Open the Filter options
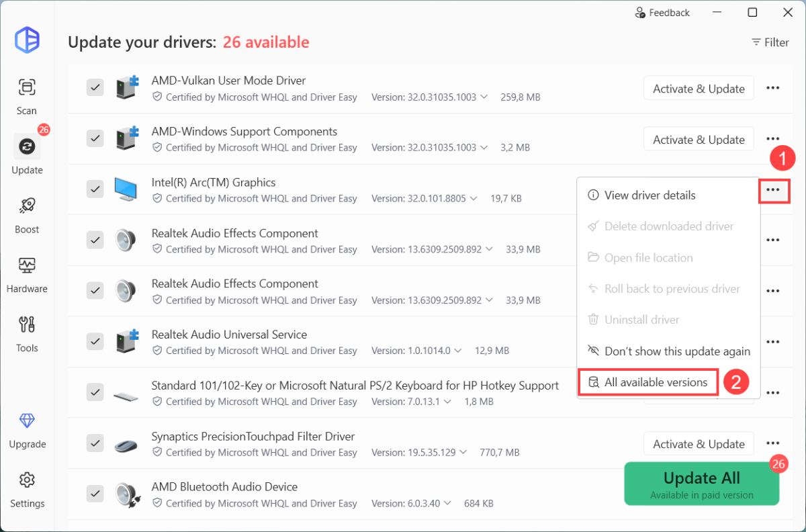This screenshot has width=806, height=532. point(770,42)
